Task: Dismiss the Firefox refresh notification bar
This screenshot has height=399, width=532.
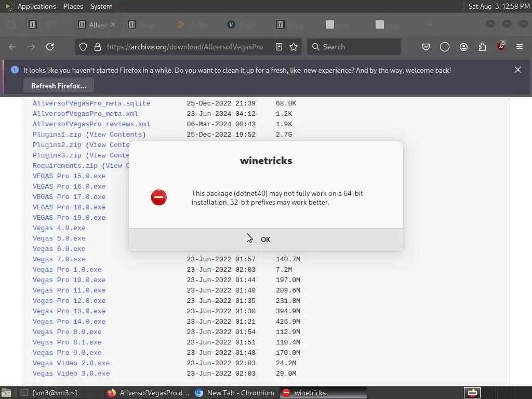Action: 518,70
